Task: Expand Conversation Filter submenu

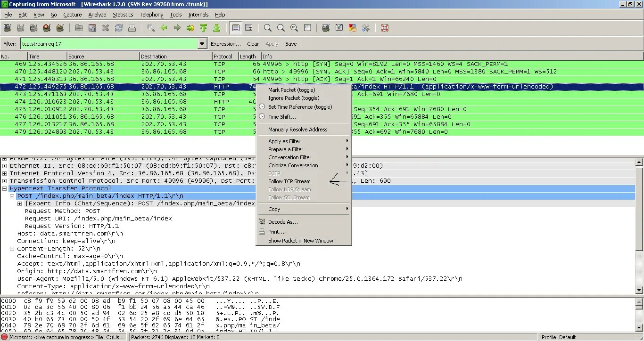Action: (x=304, y=157)
